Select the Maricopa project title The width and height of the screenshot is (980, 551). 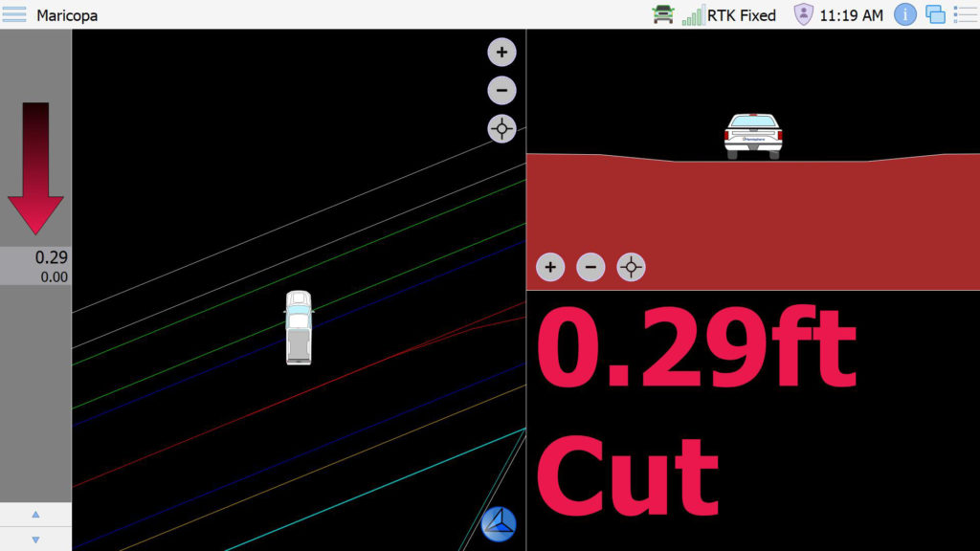(x=67, y=15)
